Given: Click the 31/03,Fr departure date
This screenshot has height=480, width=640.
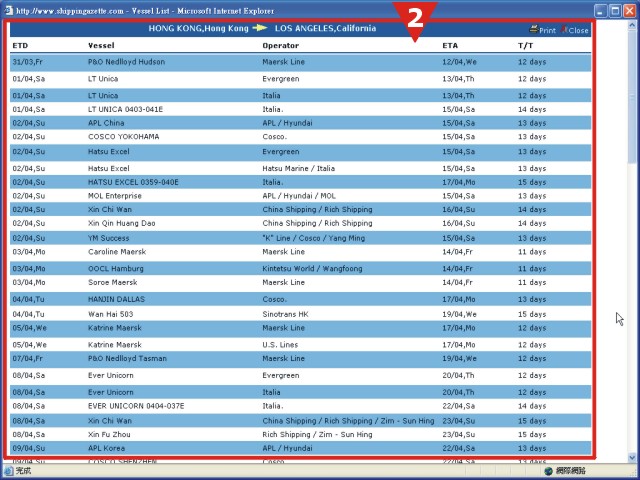Looking at the screenshot, I should (27, 62).
